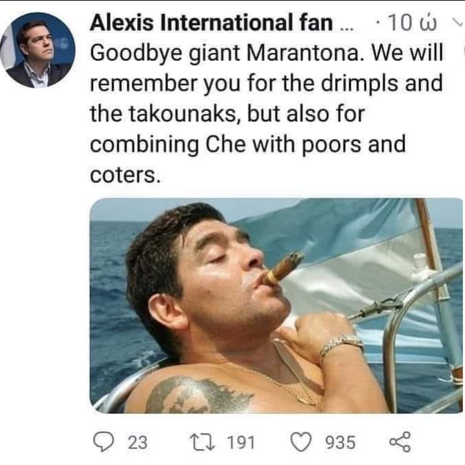
Task: Click the truncated ellipsis after the account name
Action: [x=346, y=28]
